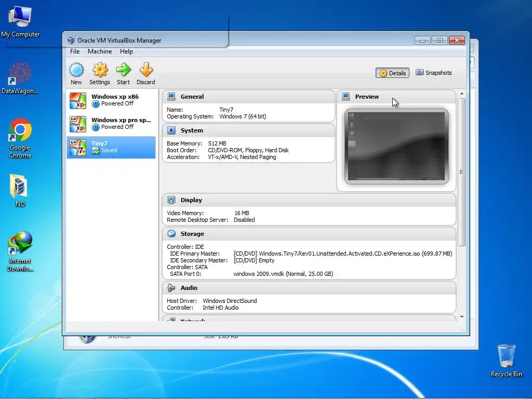Click the details pane scroll up arrow
Viewport: 532px width, 399px height.
click(461, 94)
